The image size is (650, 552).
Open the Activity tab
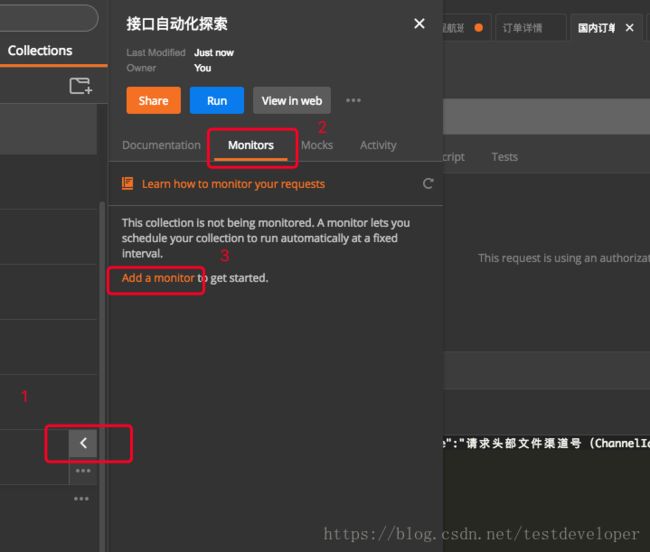(x=378, y=145)
